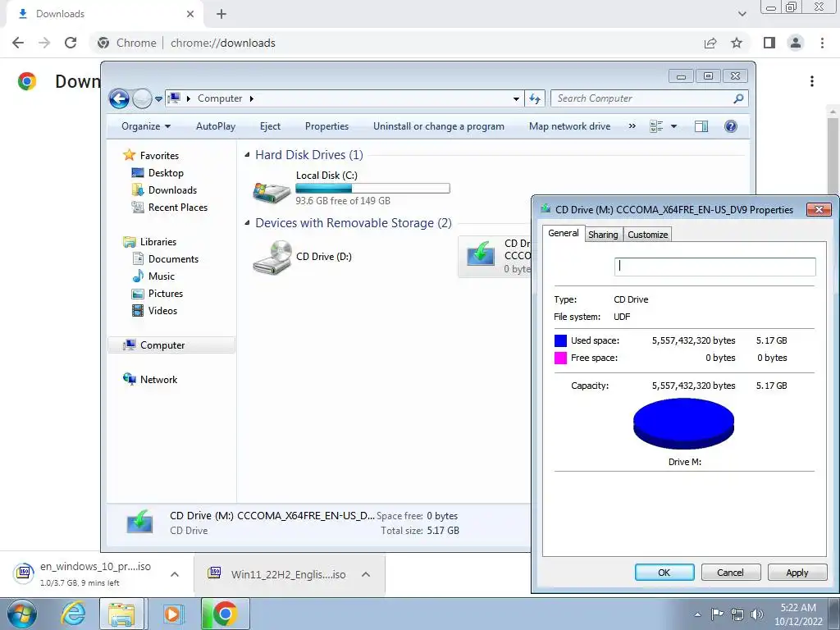Switch to the Sharing tab
Image resolution: width=840 pixels, height=630 pixels.
pyautogui.click(x=603, y=235)
